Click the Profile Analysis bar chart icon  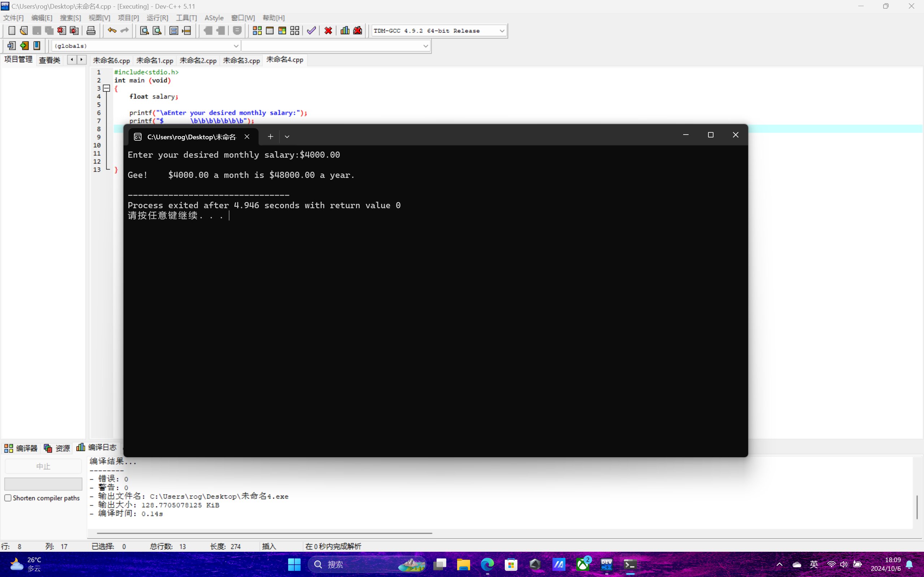click(345, 31)
